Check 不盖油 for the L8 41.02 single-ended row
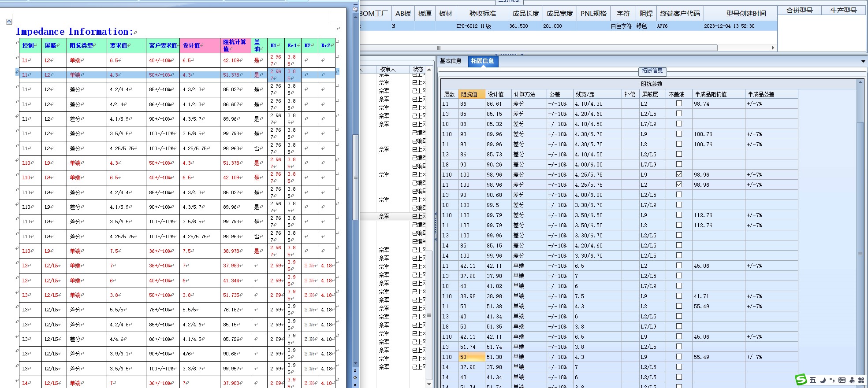The height and width of the screenshot is (388, 868). pyautogui.click(x=679, y=286)
